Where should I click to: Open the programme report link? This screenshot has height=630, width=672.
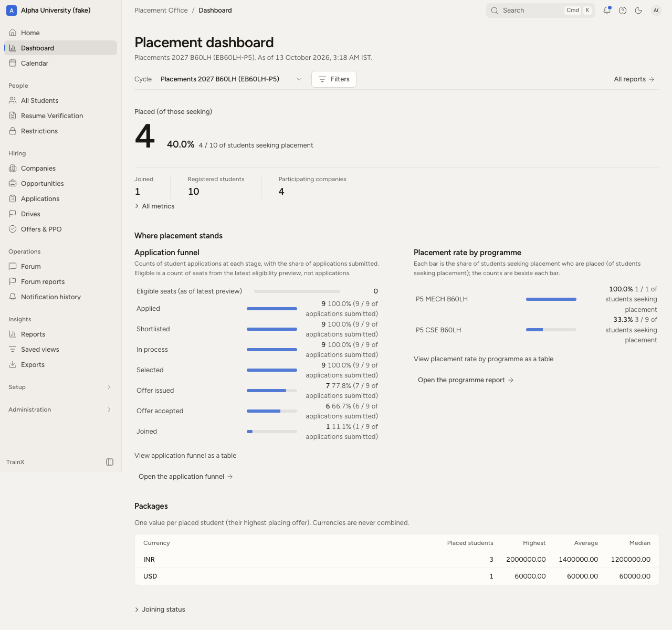click(465, 380)
